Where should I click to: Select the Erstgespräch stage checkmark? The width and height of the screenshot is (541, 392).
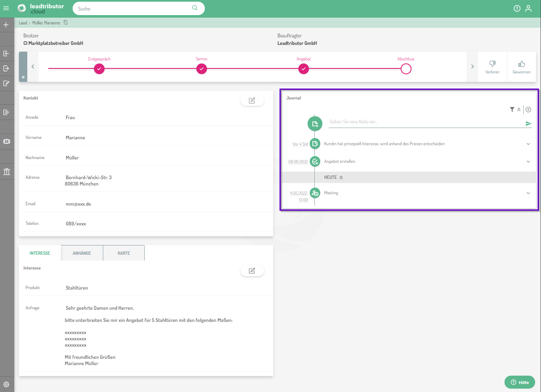click(99, 69)
